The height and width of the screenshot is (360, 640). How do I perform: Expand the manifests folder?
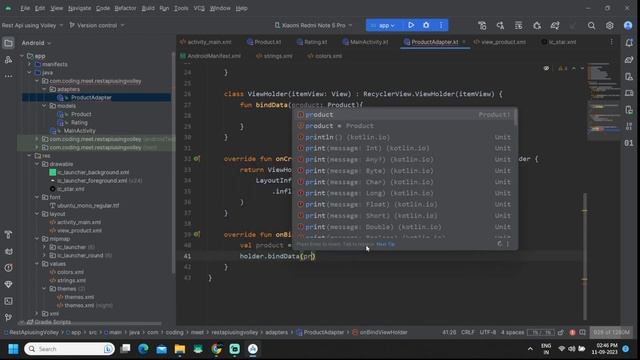coord(29,64)
